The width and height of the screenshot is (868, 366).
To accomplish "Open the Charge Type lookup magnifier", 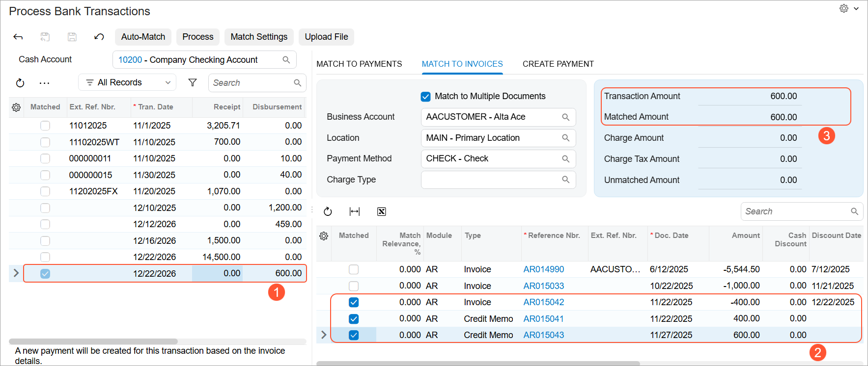I will (566, 180).
